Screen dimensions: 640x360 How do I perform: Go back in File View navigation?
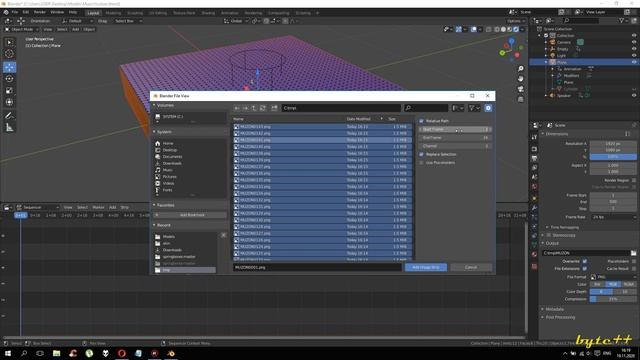point(237,108)
